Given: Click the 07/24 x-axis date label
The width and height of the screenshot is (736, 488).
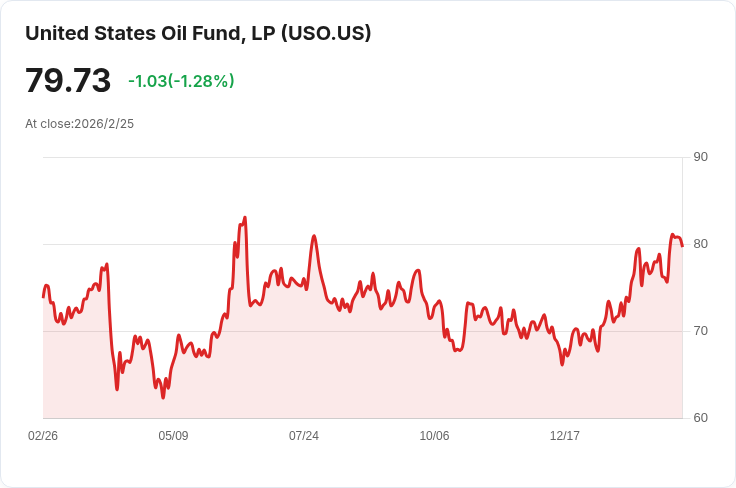Looking at the screenshot, I should [x=304, y=436].
